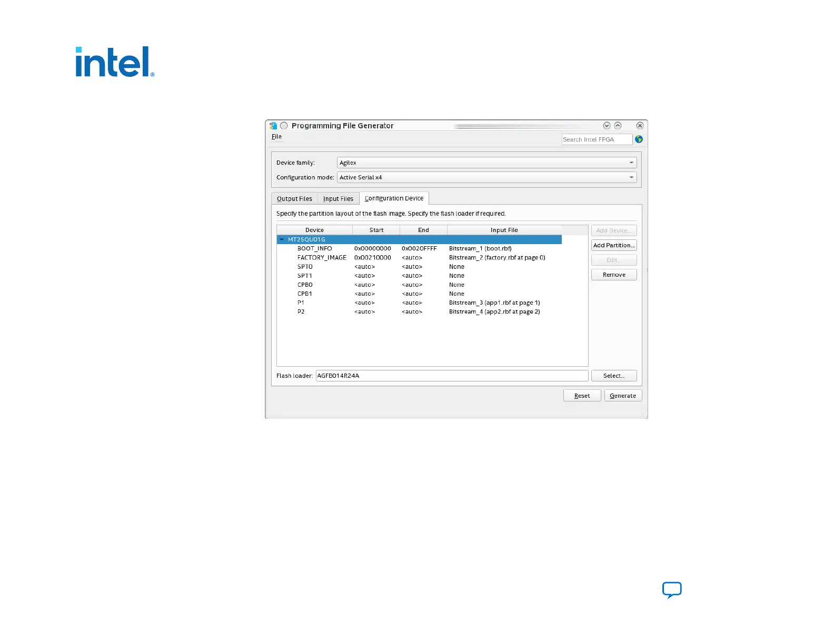
Task: Open the File menu
Action: 276,137
